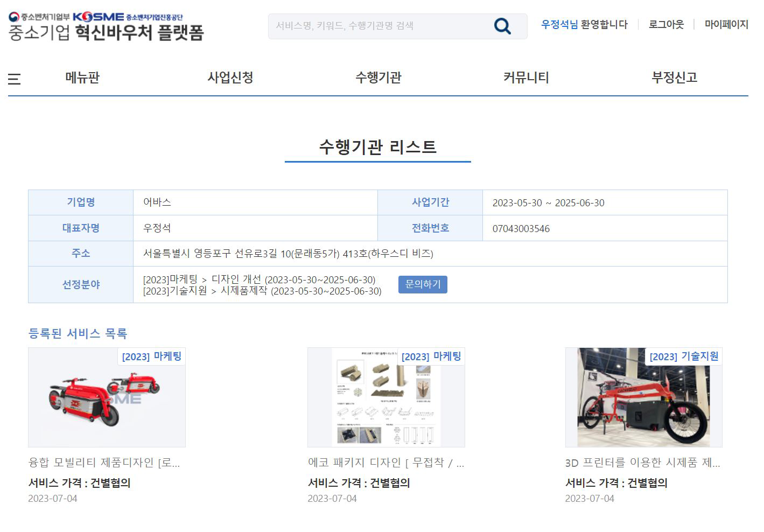Open the red bicycle prototype thumbnail
This screenshot has width=764, height=532.
coord(643,397)
